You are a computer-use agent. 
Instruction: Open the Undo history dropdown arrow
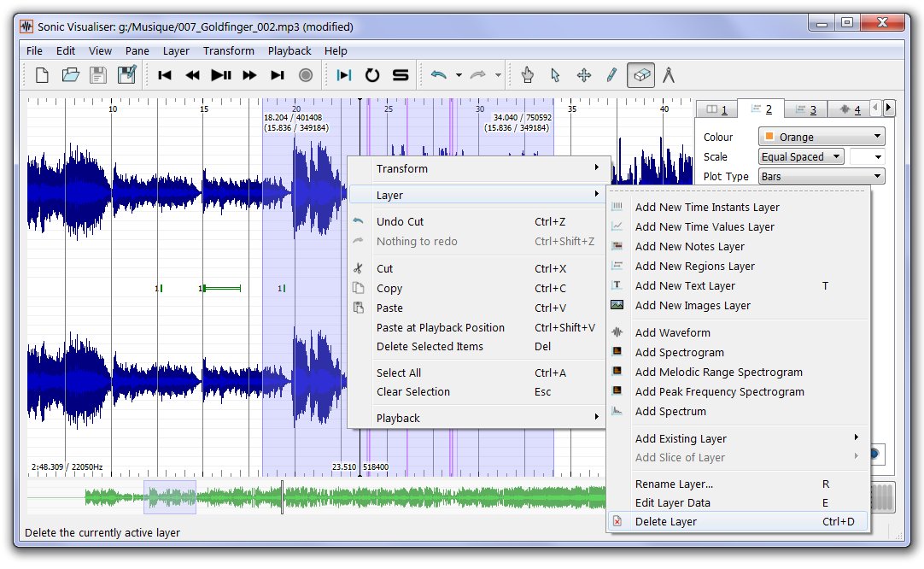459,75
